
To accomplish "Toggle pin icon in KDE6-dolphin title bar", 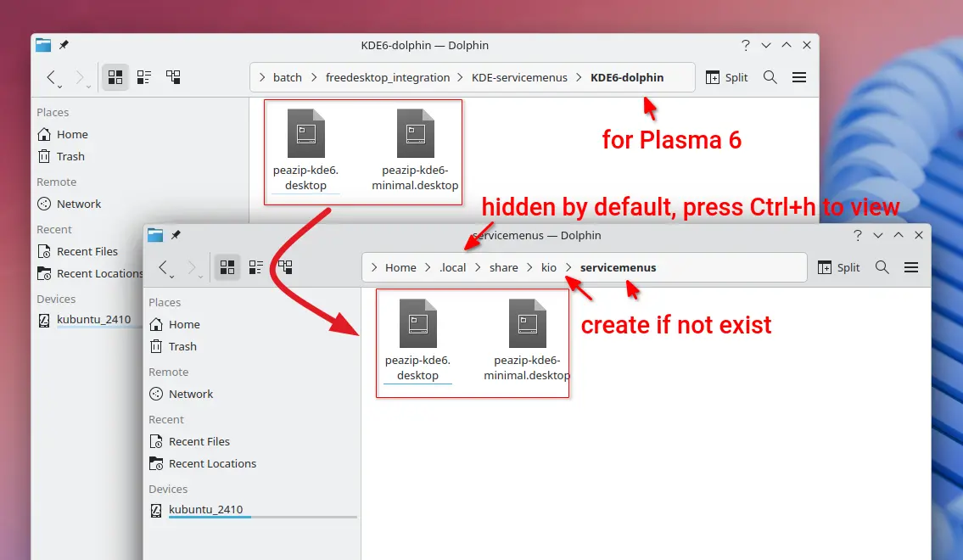I will [64, 45].
